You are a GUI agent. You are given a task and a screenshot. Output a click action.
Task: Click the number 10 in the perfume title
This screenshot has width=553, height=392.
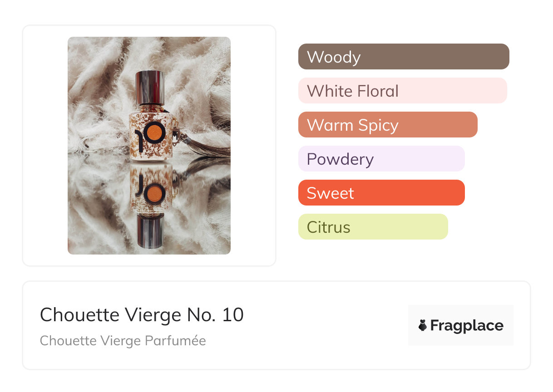coord(233,315)
